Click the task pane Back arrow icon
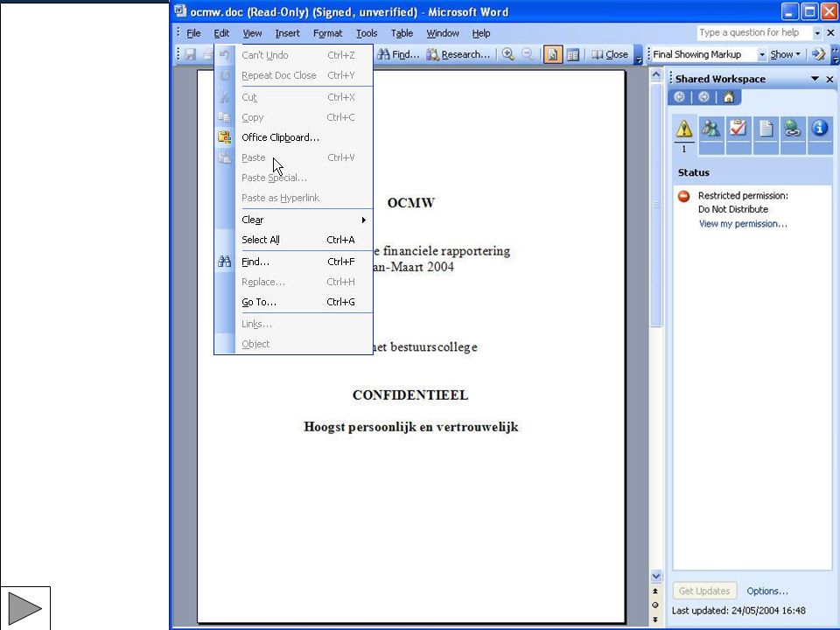The image size is (840, 630). coord(679,97)
